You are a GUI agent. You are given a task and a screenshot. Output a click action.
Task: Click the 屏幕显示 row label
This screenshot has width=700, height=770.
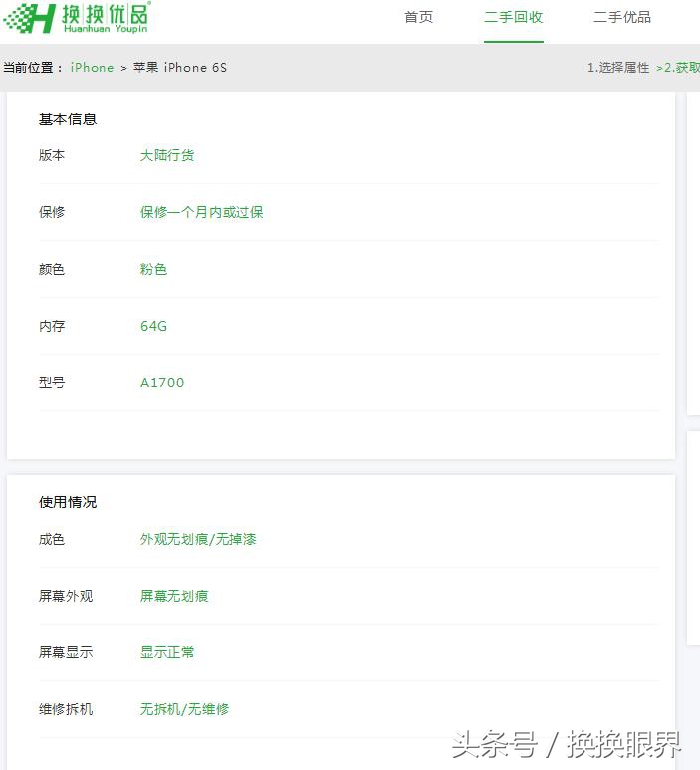point(66,652)
